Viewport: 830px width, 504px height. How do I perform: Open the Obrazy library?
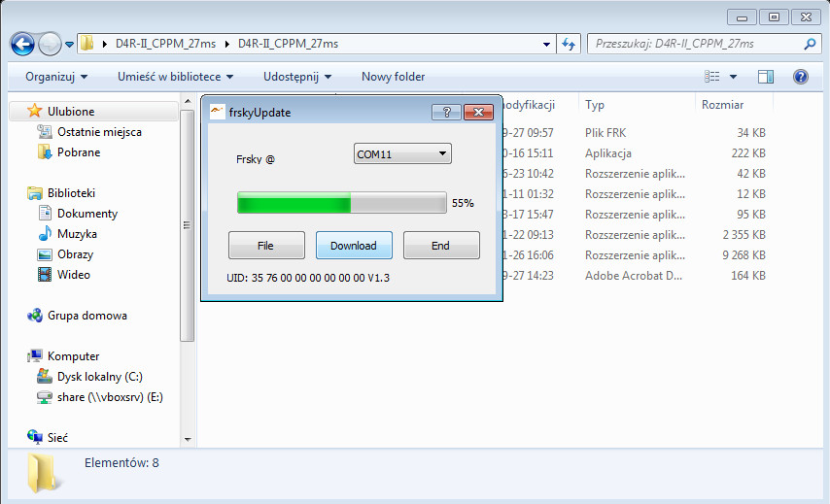pos(75,254)
